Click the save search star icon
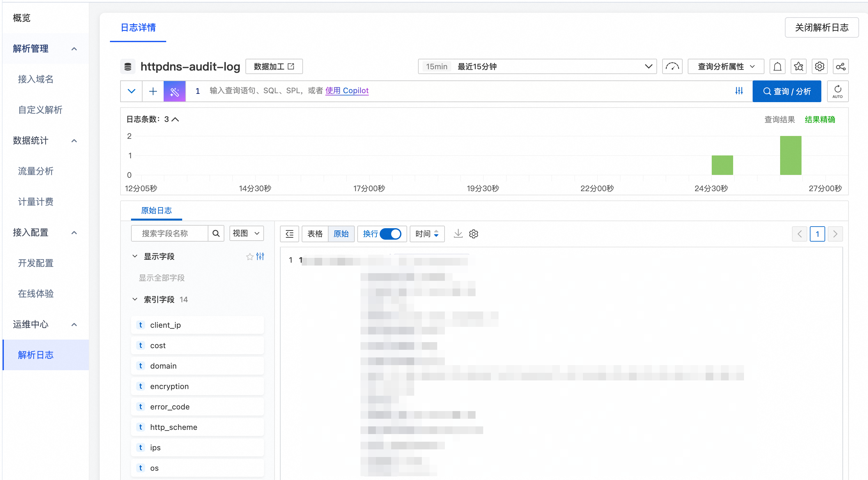The width and height of the screenshot is (868, 480). [x=798, y=67]
